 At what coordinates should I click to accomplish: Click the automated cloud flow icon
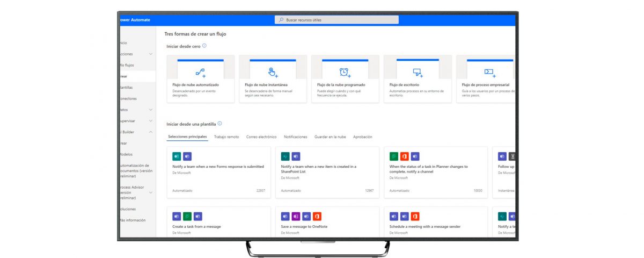[x=201, y=72]
